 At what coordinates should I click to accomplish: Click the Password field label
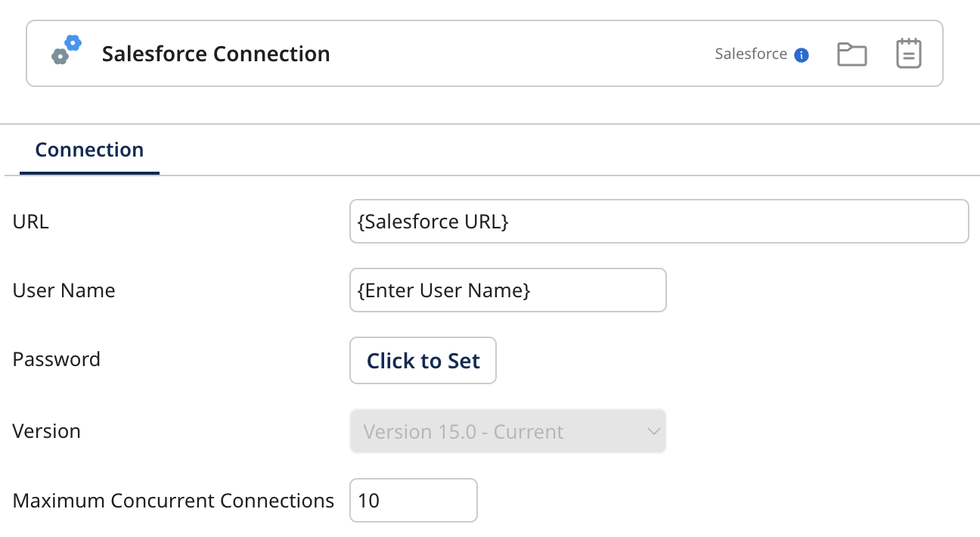click(x=57, y=359)
